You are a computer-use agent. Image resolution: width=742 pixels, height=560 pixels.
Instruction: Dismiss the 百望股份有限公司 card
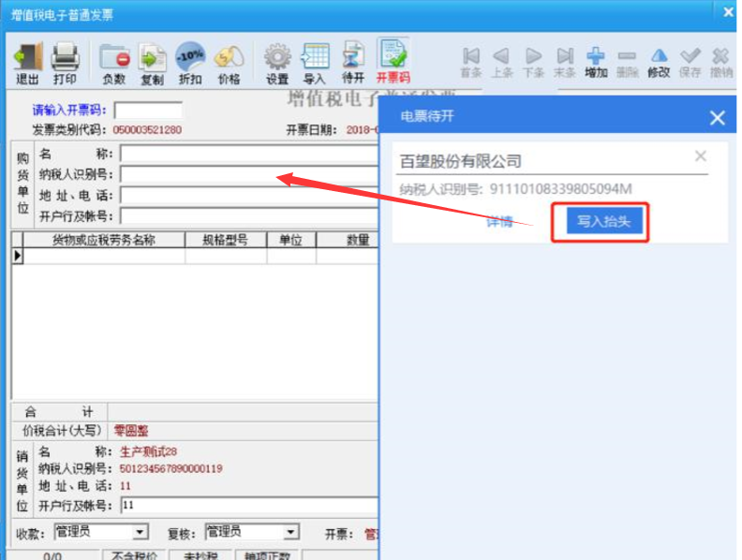701,155
